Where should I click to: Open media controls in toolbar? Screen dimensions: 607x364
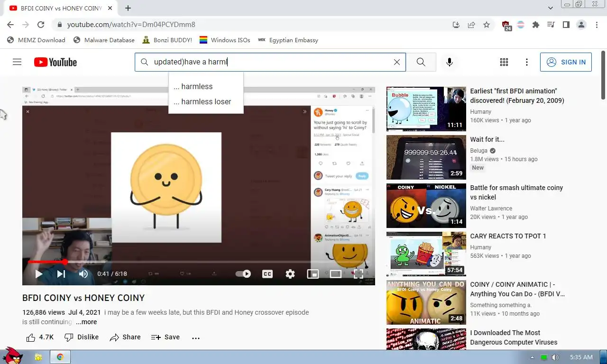coord(551,25)
